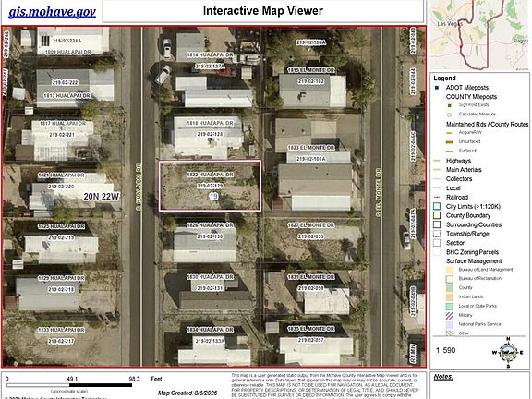532x399 pixels.
Task: Click the Legend heading
Action: coord(444,78)
